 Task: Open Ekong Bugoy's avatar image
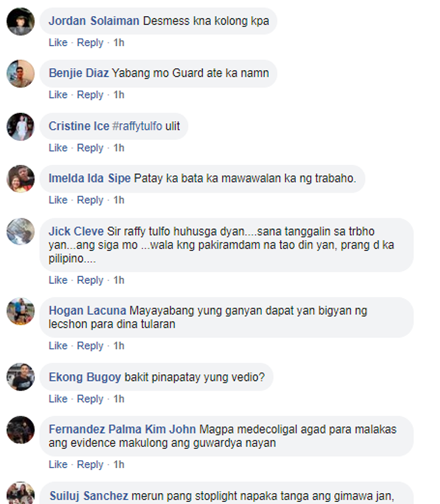(x=21, y=377)
